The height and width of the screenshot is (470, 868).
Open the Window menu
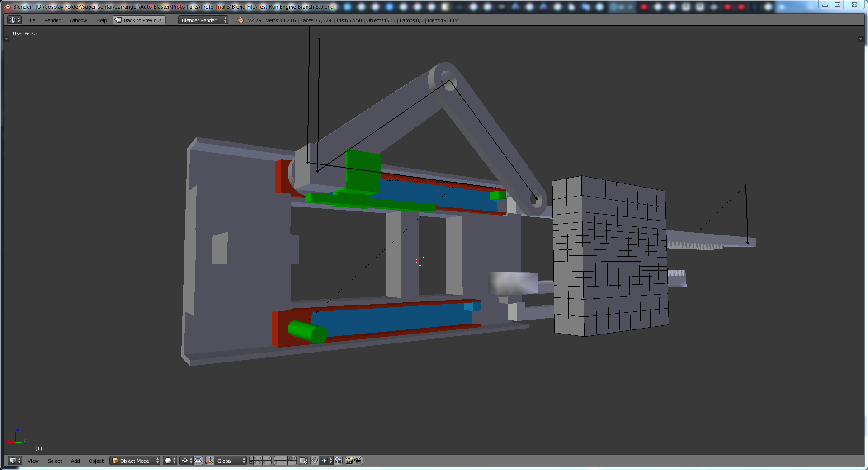(78, 20)
